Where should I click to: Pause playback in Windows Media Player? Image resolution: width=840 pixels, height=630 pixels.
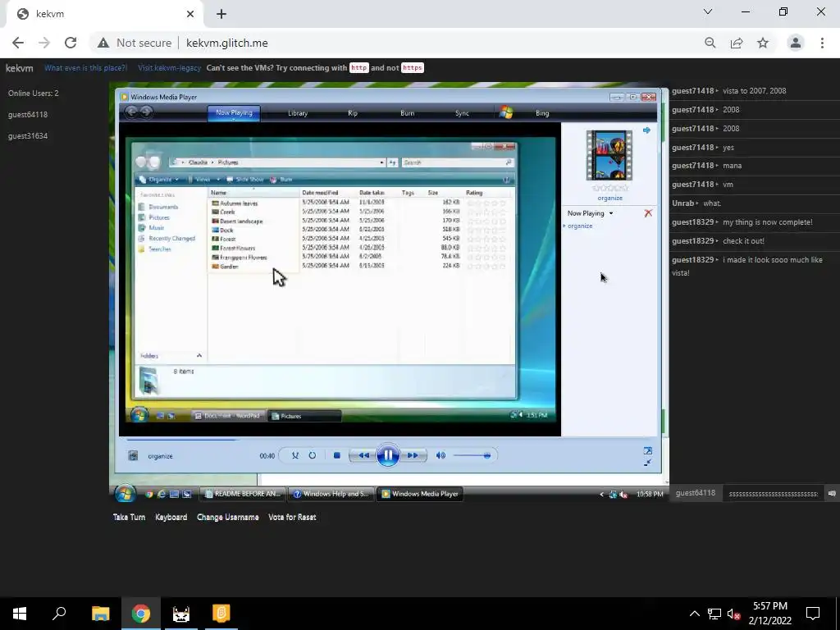point(388,455)
